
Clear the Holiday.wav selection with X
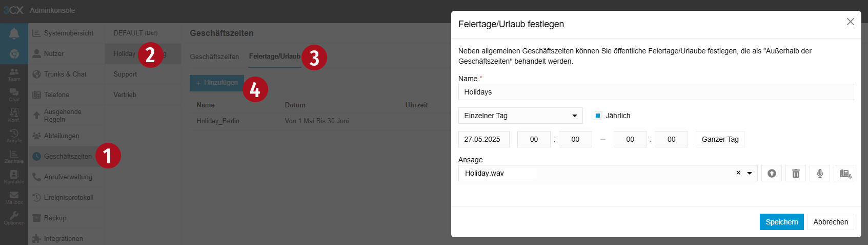(738, 173)
